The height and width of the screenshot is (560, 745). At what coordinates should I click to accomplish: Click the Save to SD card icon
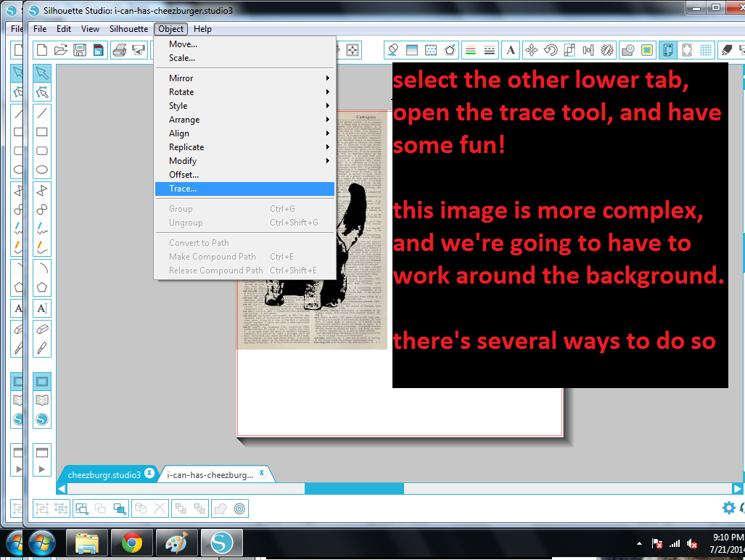tap(99, 50)
